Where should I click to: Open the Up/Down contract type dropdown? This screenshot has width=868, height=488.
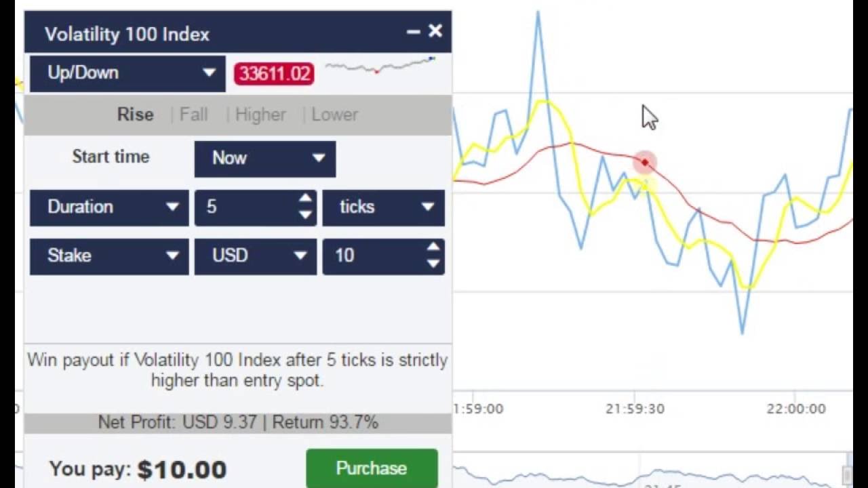pyautogui.click(x=127, y=73)
